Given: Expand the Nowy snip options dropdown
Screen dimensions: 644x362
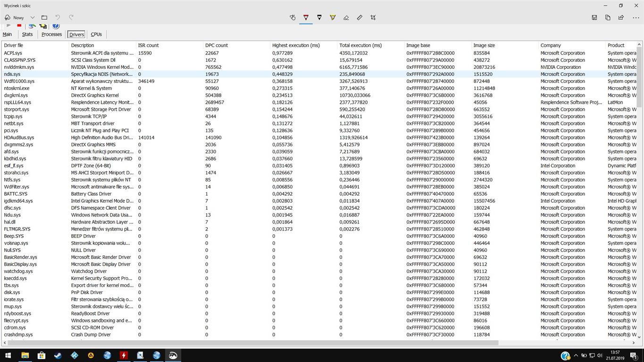Looking at the screenshot, I should click(32, 17).
